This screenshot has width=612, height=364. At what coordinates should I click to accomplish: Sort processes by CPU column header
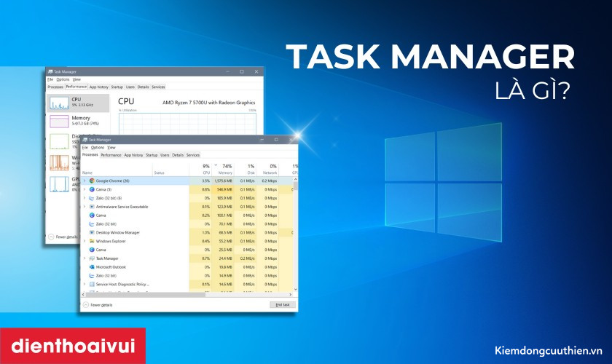[x=200, y=169]
